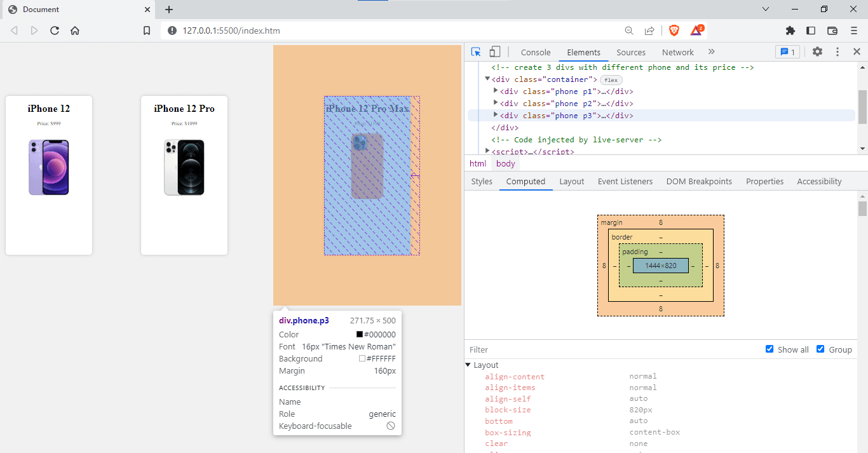868x453 pixels.
Task: Expand the div with class phone p1
Action: click(x=496, y=91)
